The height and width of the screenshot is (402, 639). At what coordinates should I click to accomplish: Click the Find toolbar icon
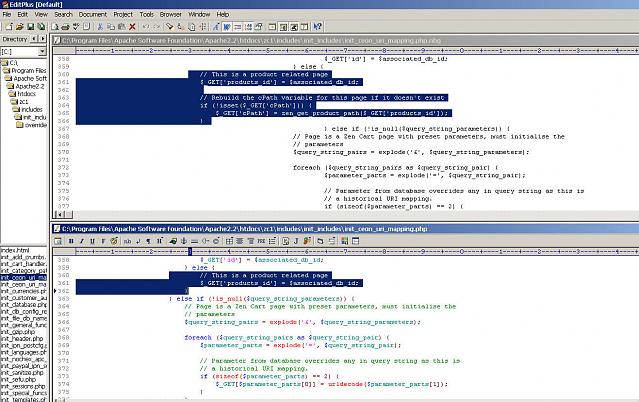170,27
